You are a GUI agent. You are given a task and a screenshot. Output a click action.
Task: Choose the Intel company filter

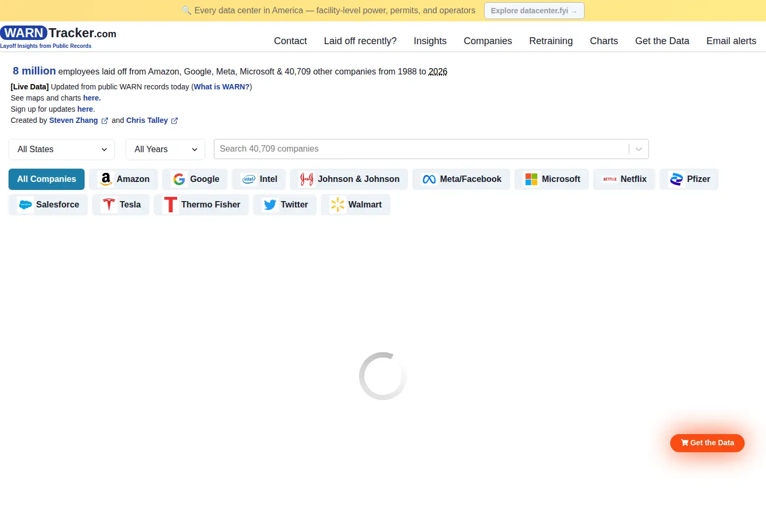(x=259, y=179)
